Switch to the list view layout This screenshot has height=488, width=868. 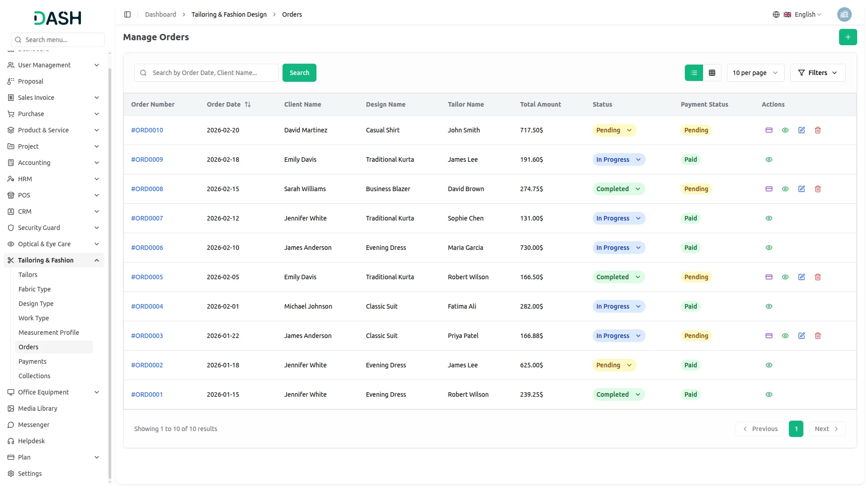point(693,73)
